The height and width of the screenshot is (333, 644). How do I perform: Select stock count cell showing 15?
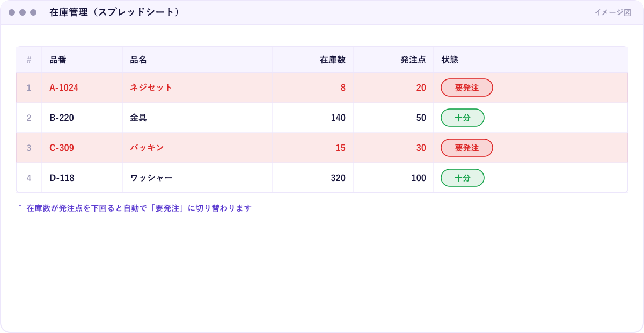point(313,148)
